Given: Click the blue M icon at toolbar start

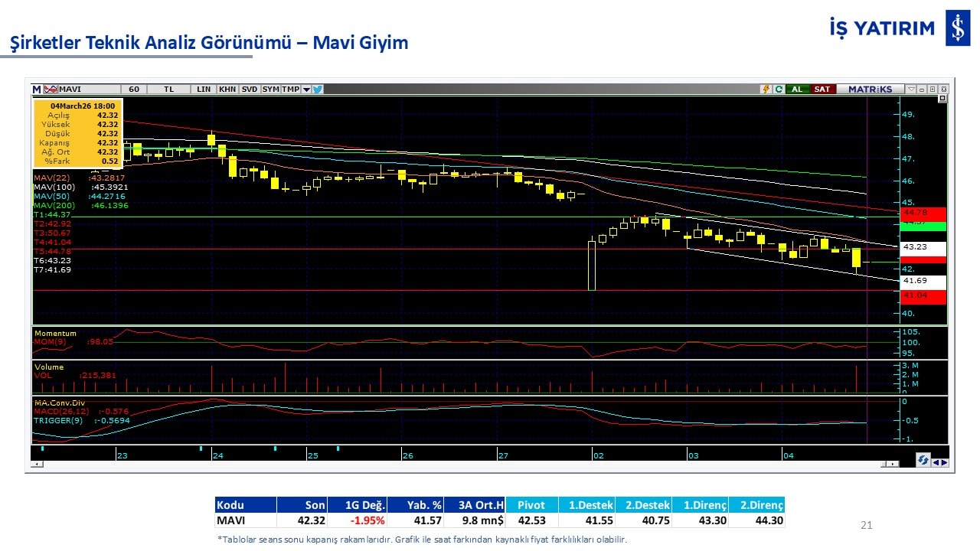Looking at the screenshot, I should click(x=37, y=89).
